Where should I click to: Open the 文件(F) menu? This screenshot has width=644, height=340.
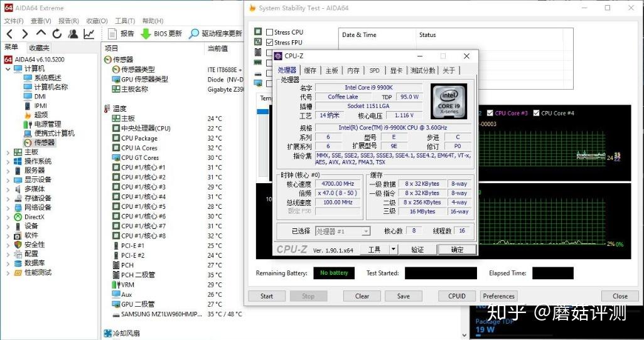coord(14,21)
